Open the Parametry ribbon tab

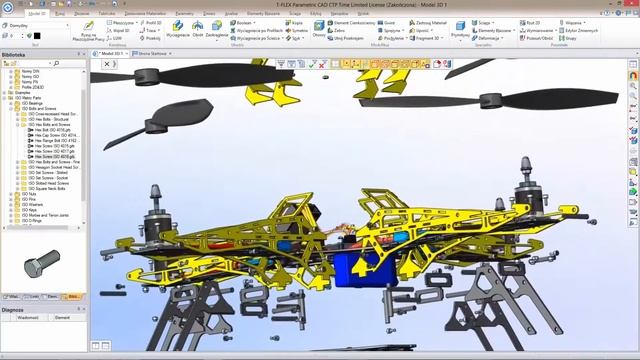[x=184, y=13]
